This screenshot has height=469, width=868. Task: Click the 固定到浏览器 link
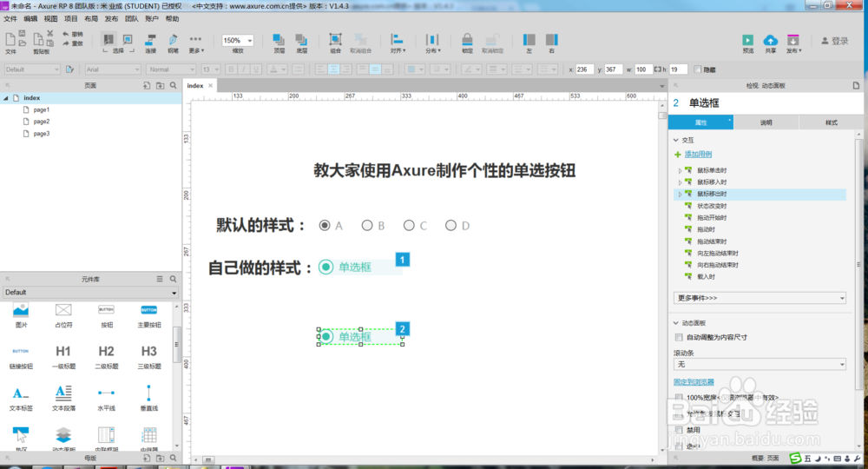coord(694,382)
